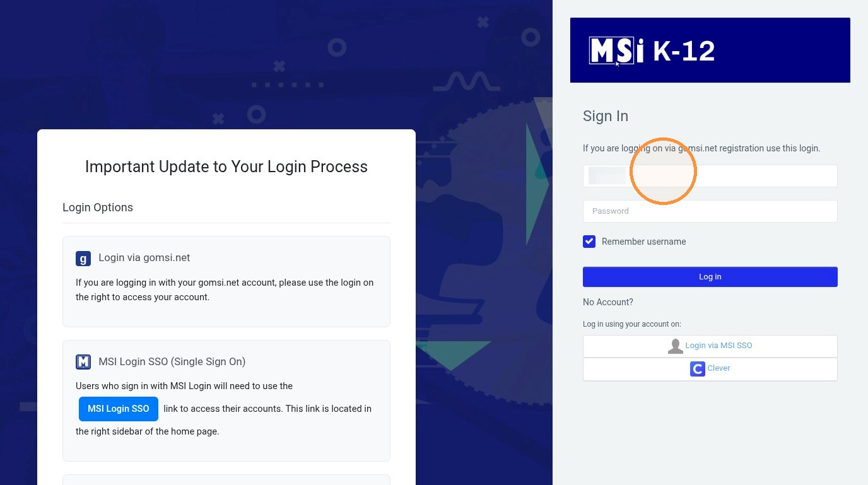Image resolution: width=868 pixels, height=485 pixels.
Task: Click the MSI Login SSO 'M' icon
Action: point(83,362)
